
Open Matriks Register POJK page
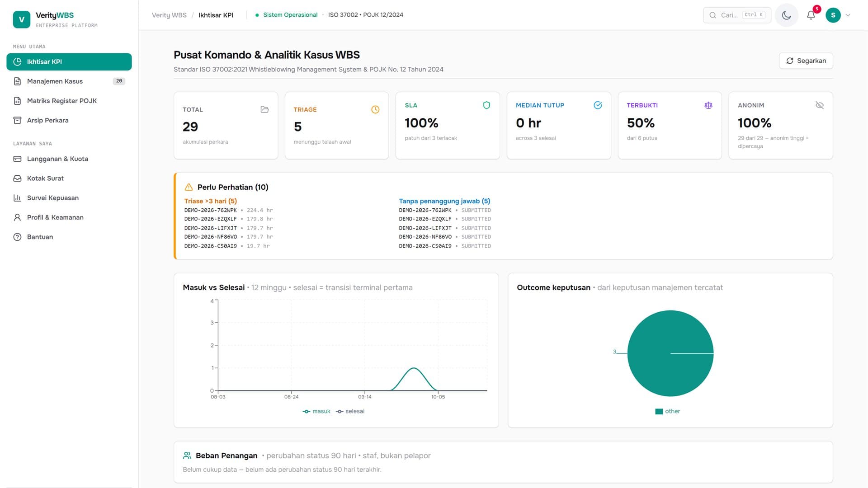69,101
